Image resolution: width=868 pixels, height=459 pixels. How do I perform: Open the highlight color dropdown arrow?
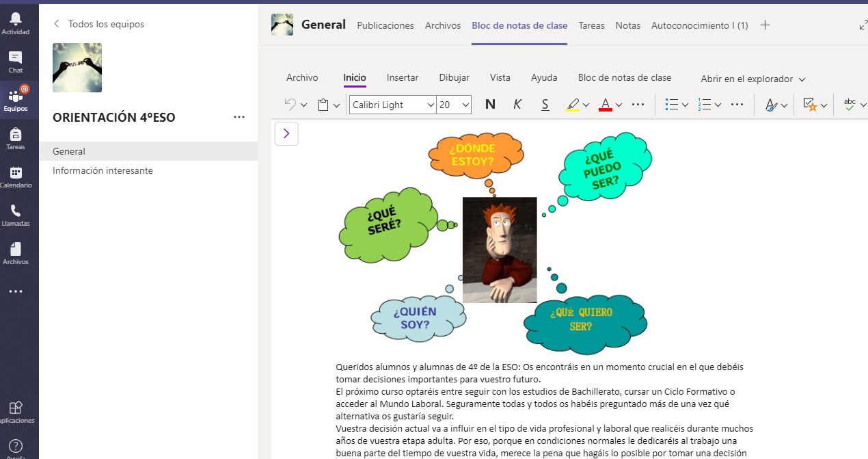click(586, 105)
